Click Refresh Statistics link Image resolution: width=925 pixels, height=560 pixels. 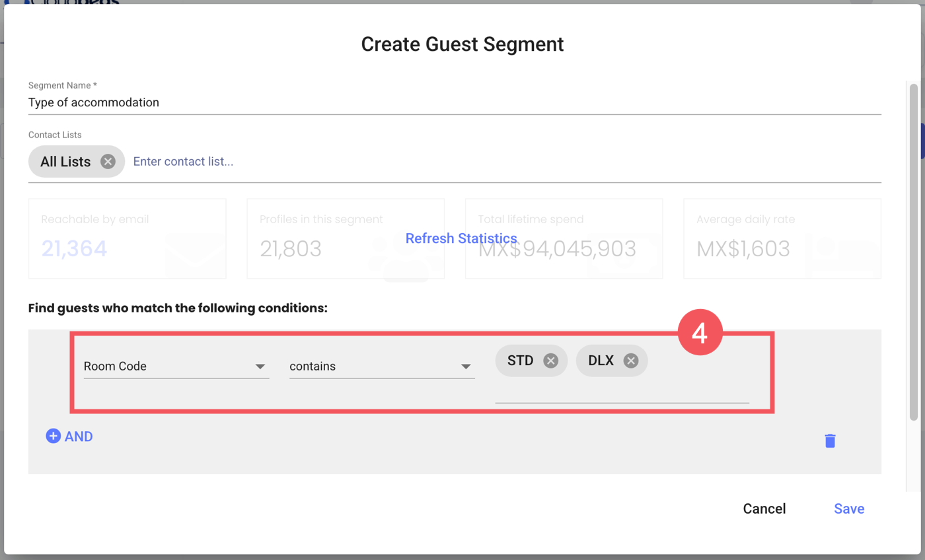[461, 238]
